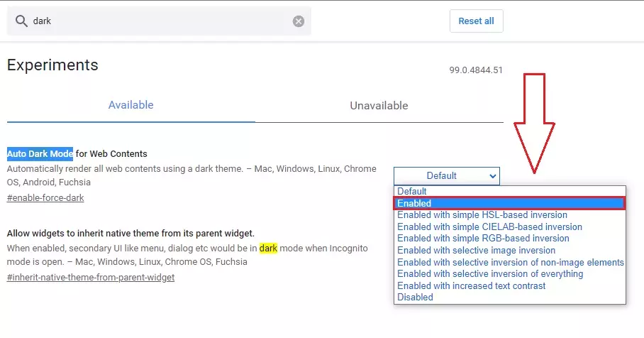Choose 'Enabled with selective image inversion'
The image size is (644, 338).
click(510, 251)
